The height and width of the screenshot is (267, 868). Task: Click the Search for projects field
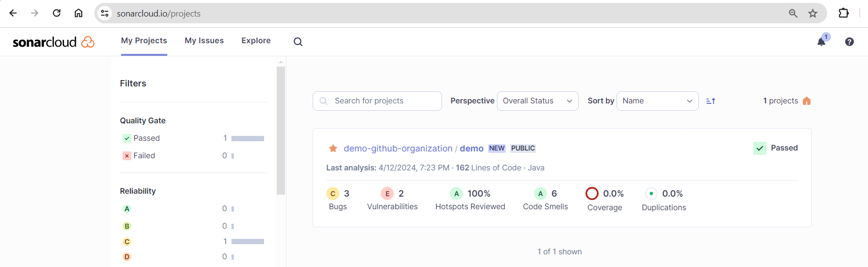click(377, 101)
